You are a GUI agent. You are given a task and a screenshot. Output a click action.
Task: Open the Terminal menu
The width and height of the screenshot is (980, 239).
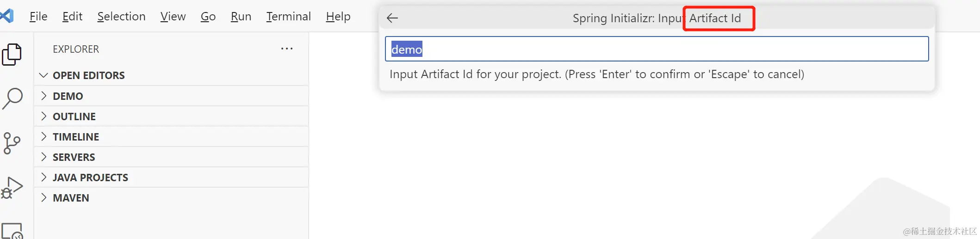pos(288,17)
